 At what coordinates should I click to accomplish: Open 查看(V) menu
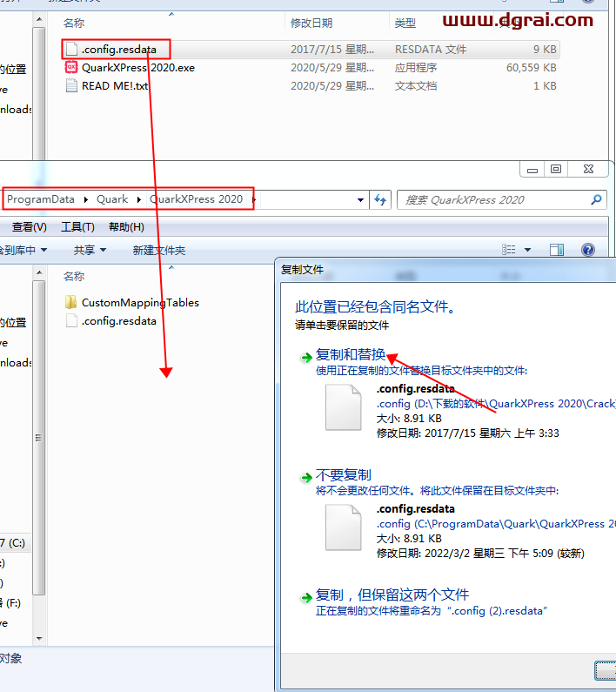pos(29,227)
